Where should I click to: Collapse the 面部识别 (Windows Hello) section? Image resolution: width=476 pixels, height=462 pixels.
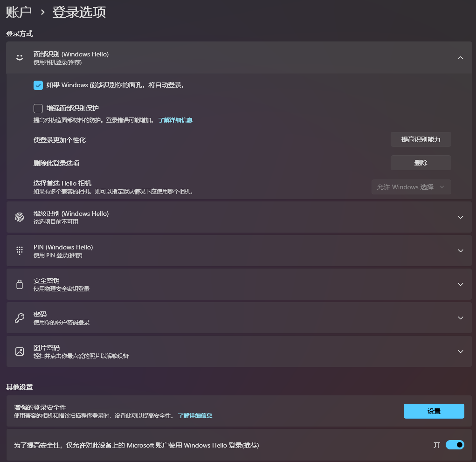pos(461,58)
